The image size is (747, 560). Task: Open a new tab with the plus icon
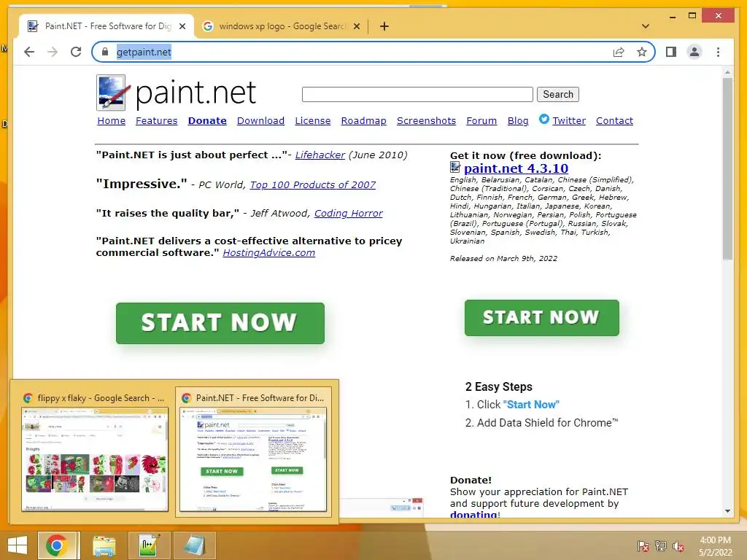(384, 26)
